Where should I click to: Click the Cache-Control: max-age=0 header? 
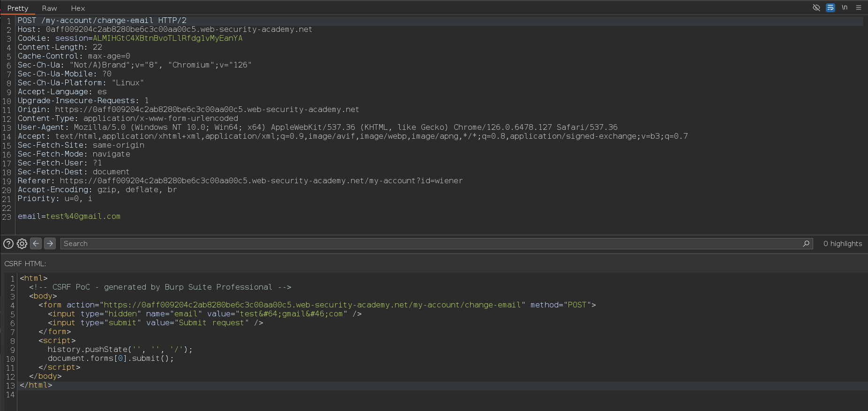click(74, 56)
